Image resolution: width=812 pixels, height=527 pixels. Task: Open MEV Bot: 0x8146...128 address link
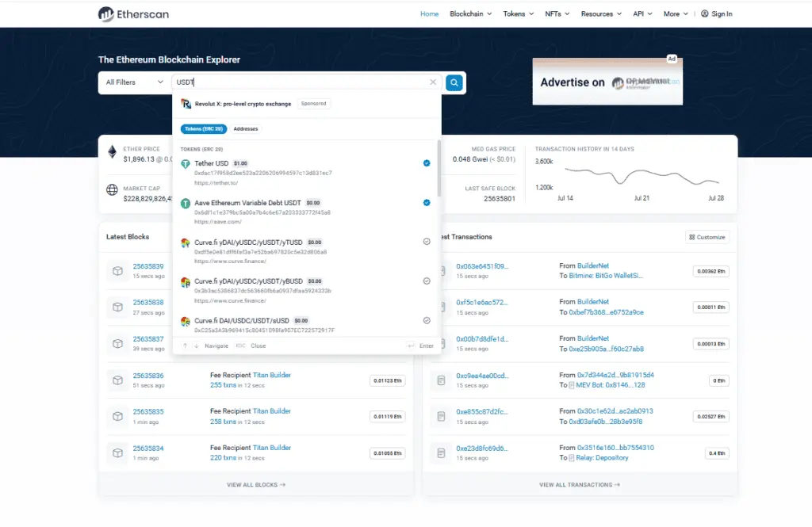tap(611, 385)
